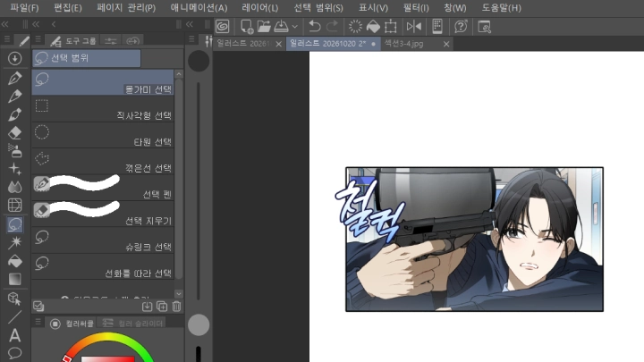The width and height of the screenshot is (644, 362).
Task: Delete sub tool with trash icon
Action: click(176, 307)
